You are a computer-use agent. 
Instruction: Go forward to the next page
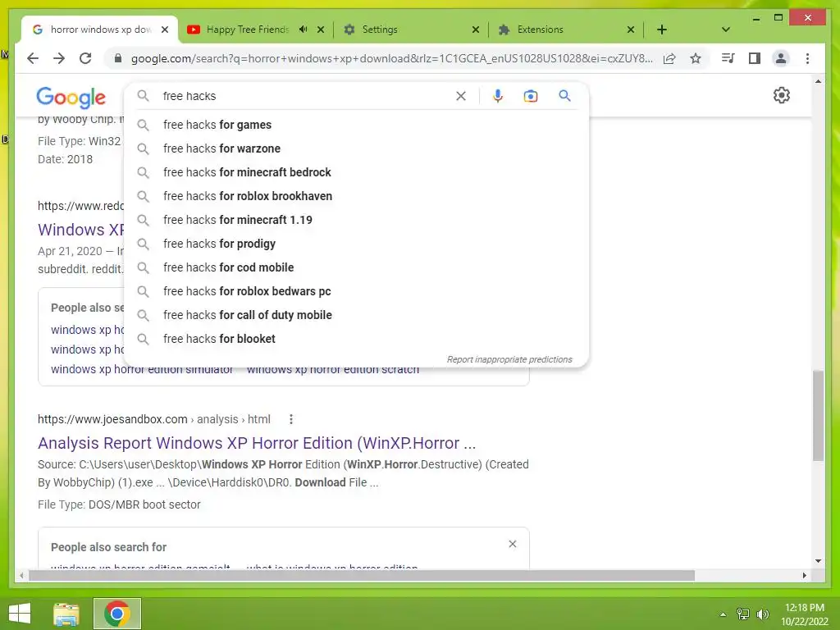[59, 58]
